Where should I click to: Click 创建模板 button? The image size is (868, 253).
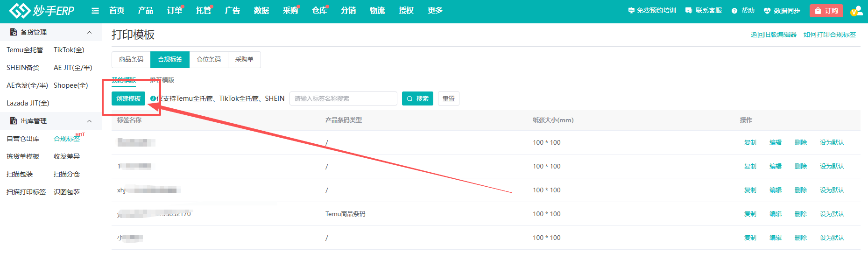[128, 98]
